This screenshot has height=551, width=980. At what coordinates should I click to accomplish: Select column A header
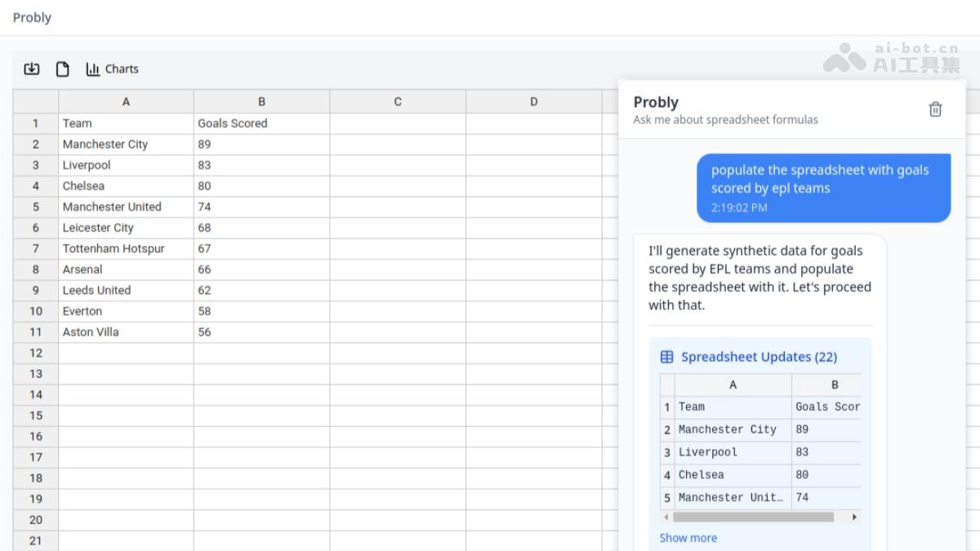click(x=126, y=102)
